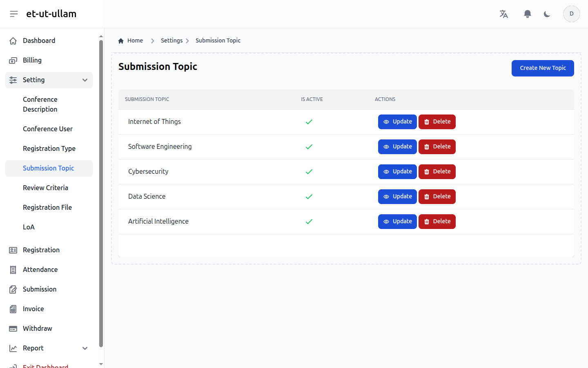Click the Create New Topic button

[x=543, y=68]
